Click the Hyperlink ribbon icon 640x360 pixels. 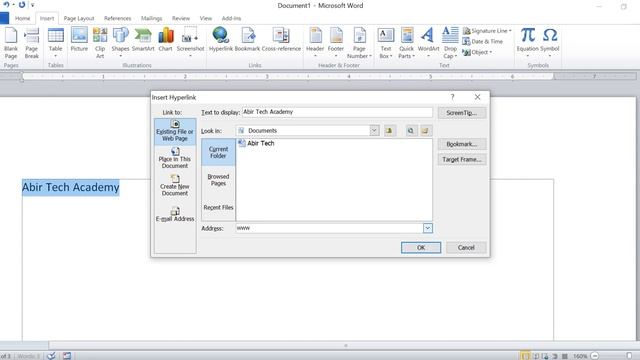(220, 40)
